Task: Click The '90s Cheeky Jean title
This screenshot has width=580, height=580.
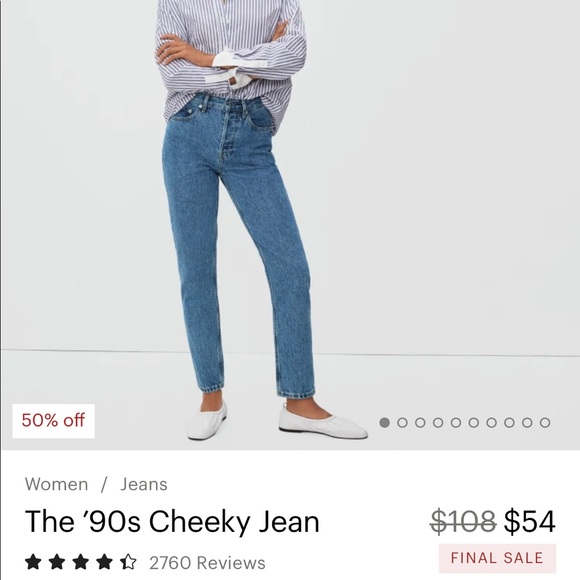Action: 172,522
